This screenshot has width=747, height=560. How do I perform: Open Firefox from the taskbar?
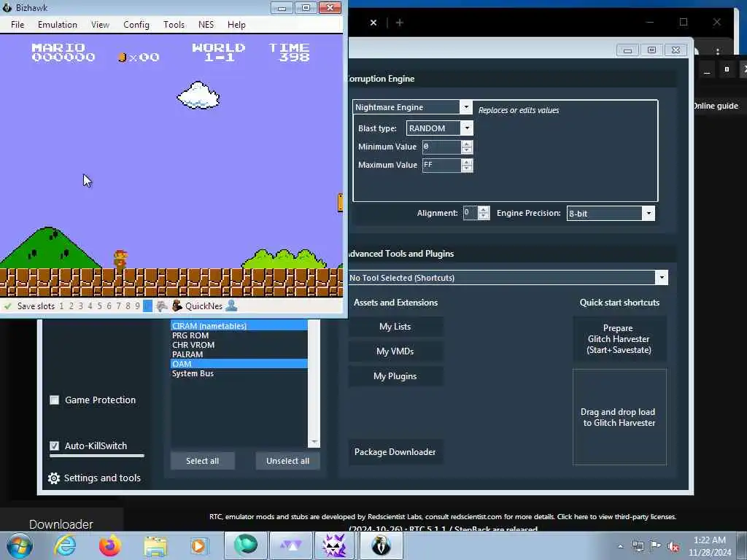109,545
